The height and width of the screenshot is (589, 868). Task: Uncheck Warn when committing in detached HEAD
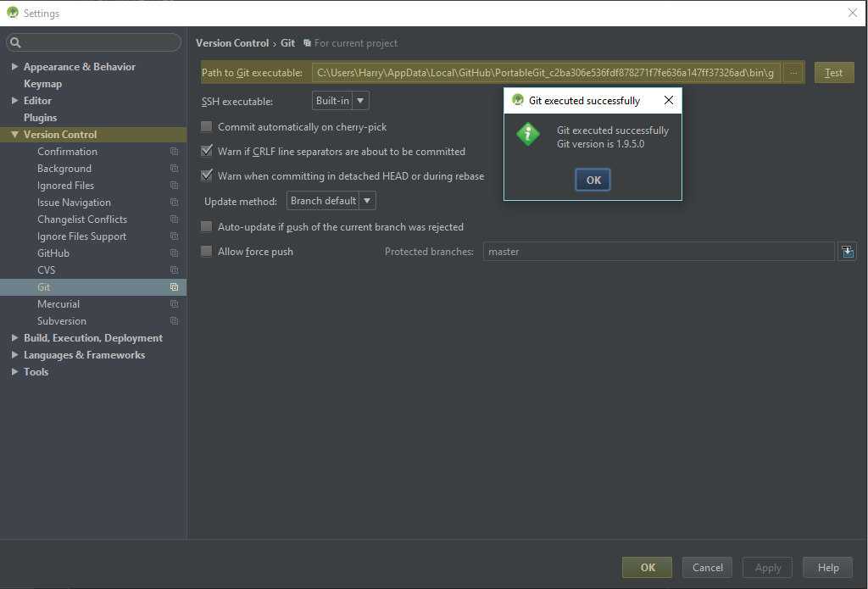(207, 175)
